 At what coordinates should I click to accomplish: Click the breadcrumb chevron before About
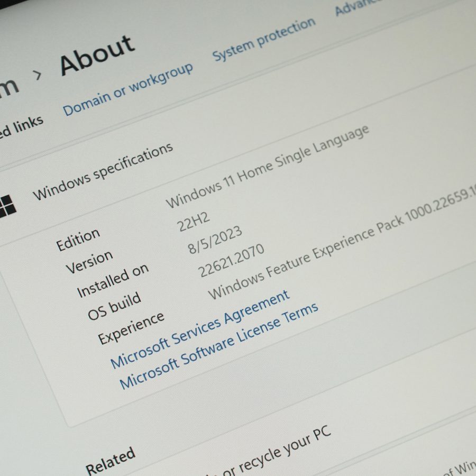[x=38, y=75]
